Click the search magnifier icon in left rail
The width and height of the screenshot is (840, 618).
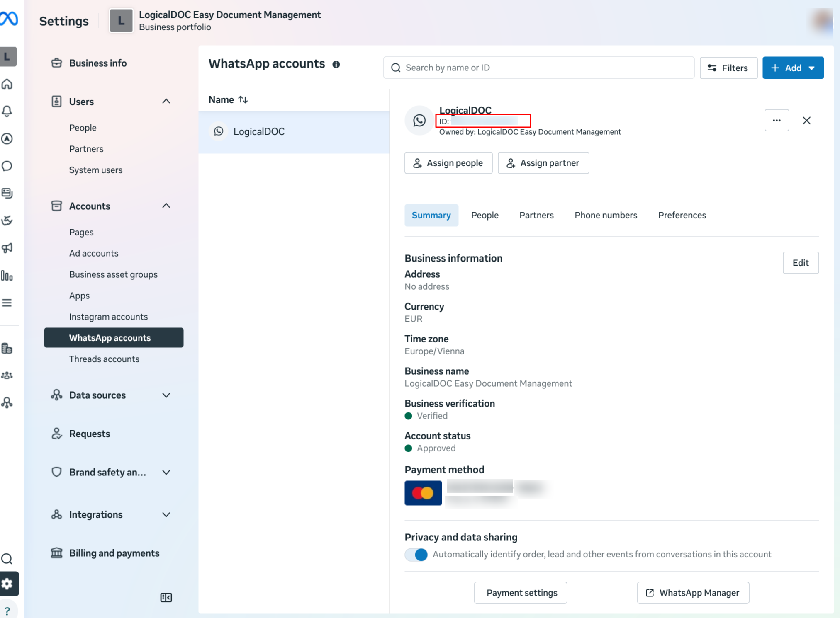(7, 559)
